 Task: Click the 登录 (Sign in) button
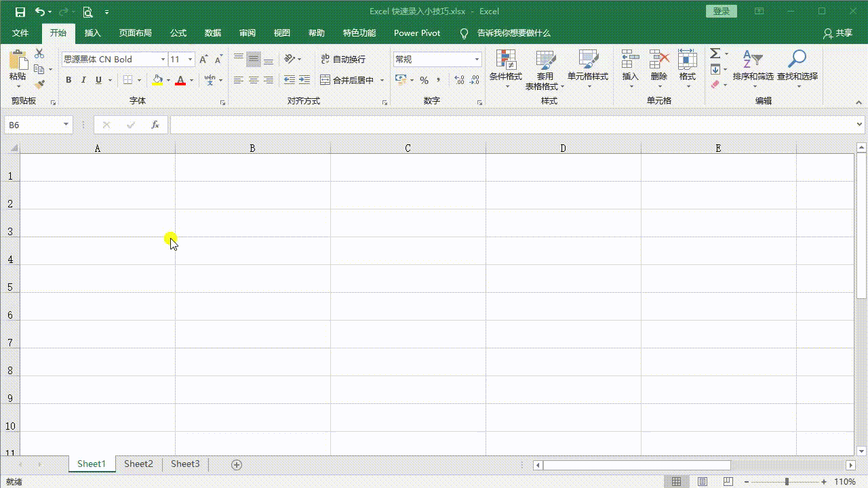(721, 11)
